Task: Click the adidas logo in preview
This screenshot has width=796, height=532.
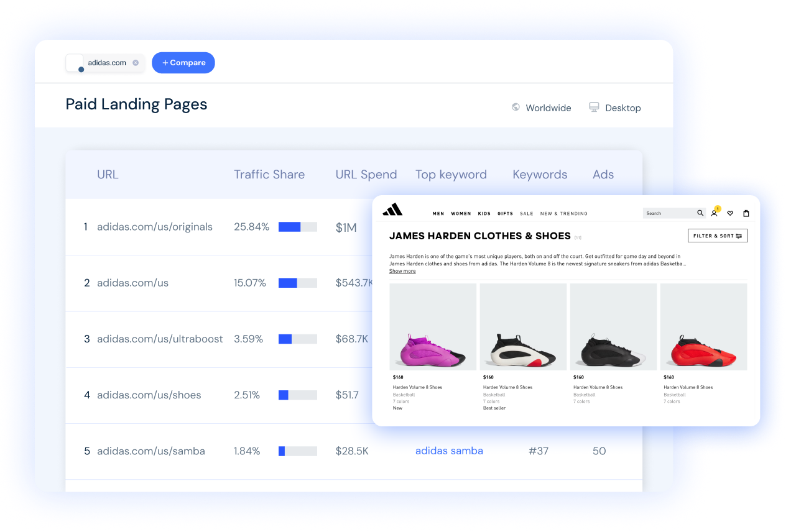Action: click(392, 210)
